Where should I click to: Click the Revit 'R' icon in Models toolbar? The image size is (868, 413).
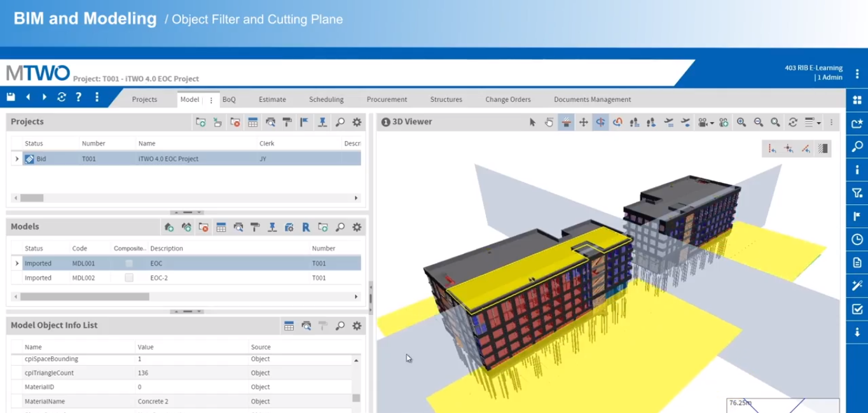click(306, 227)
